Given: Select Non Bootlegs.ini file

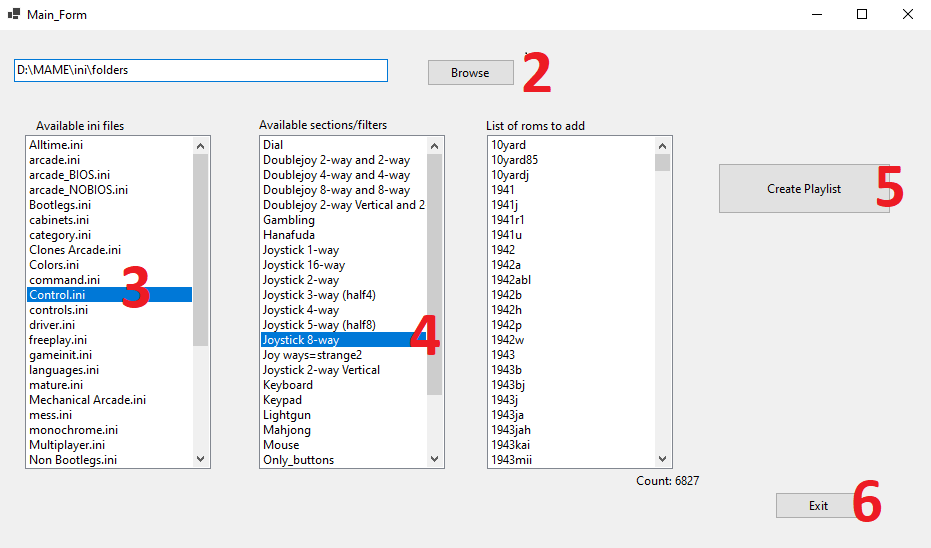Looking at the screenshot, I should point(109,460).
